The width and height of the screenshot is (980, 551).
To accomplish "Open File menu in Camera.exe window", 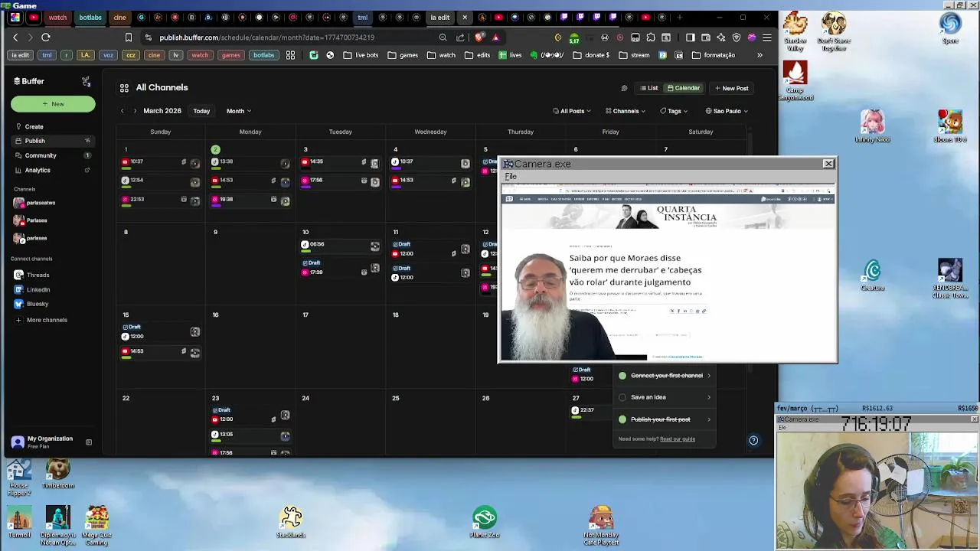I will click(x=511, y=177).
